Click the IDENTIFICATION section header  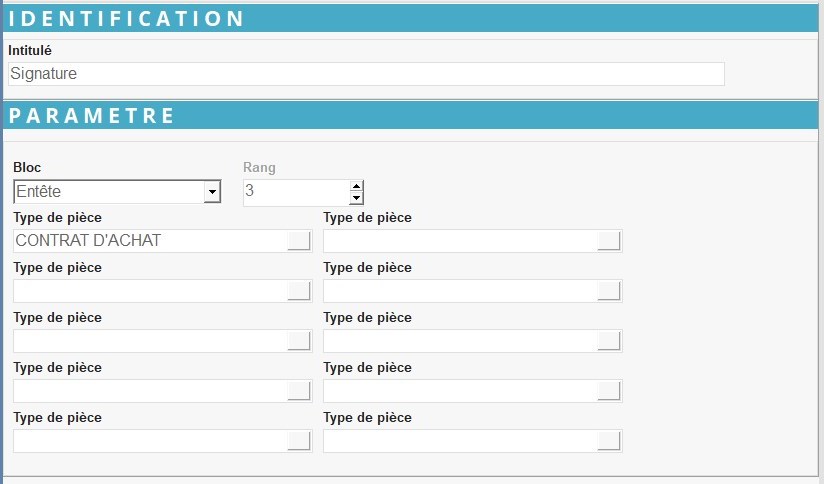click(412, 19)
